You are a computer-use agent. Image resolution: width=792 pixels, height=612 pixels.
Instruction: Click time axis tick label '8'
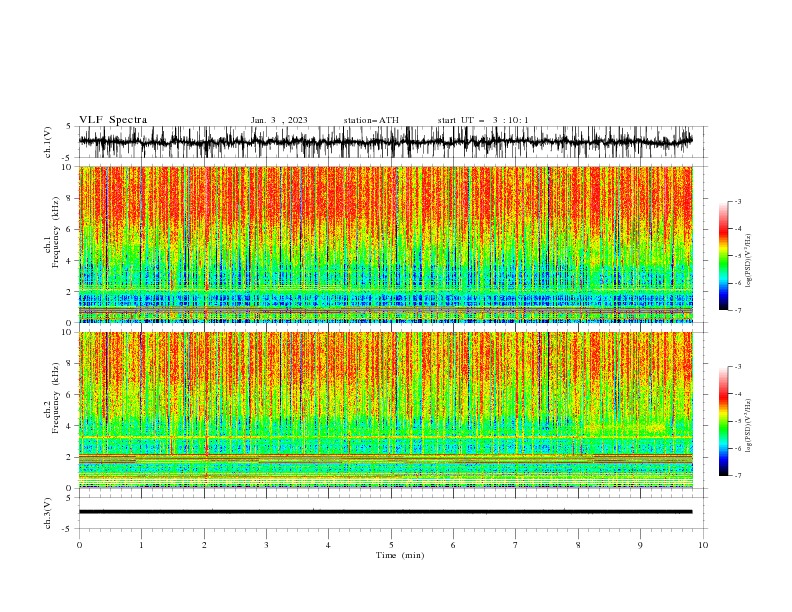pos(578,545)
